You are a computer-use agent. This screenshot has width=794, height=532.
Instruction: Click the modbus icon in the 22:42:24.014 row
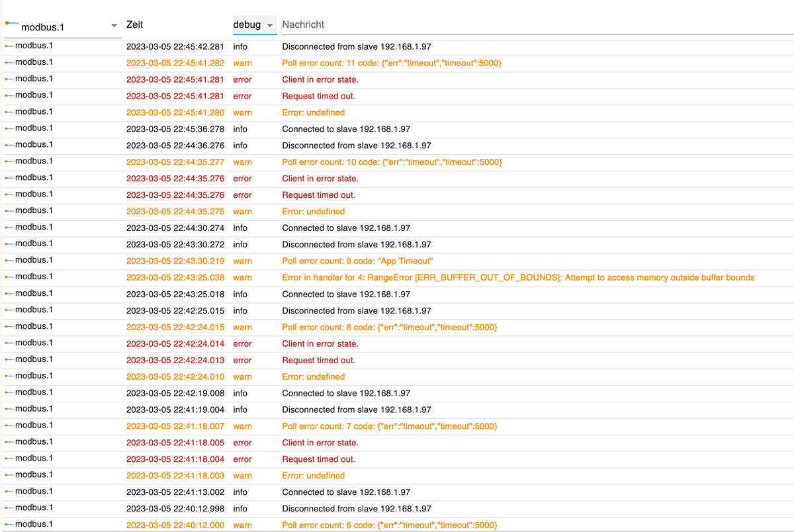coord(9,343)
